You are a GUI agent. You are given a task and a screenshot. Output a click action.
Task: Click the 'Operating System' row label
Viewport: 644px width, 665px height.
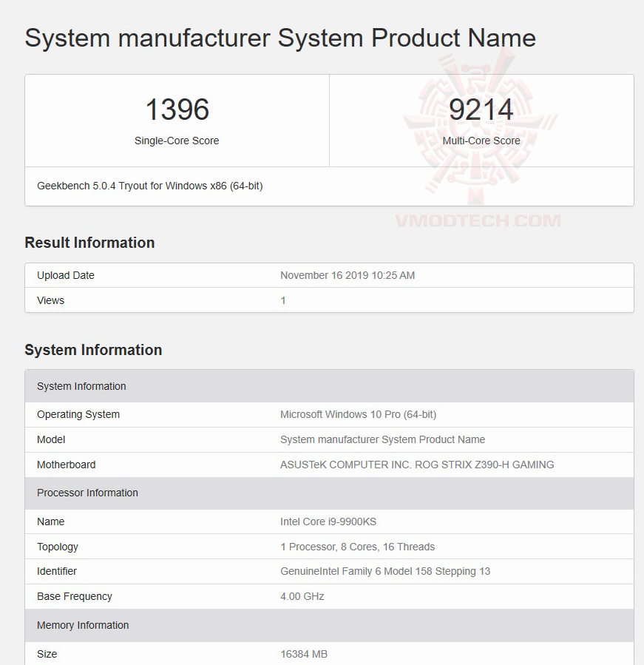pos(78,414)
